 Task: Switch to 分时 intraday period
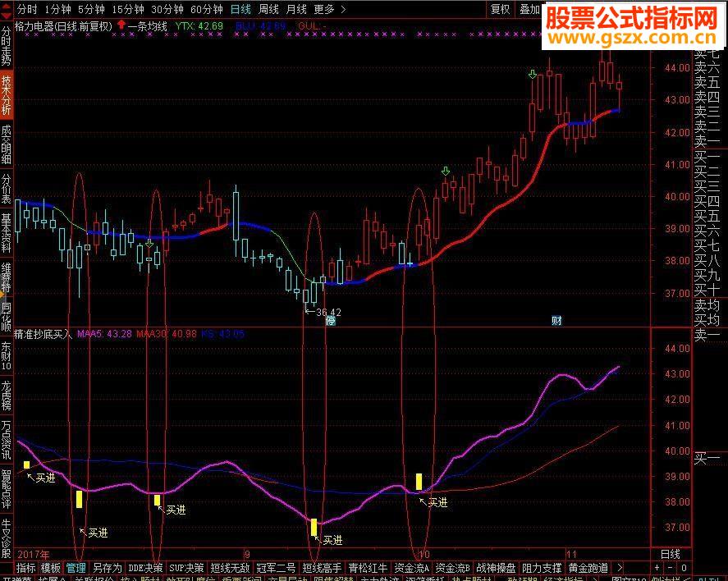27,9
